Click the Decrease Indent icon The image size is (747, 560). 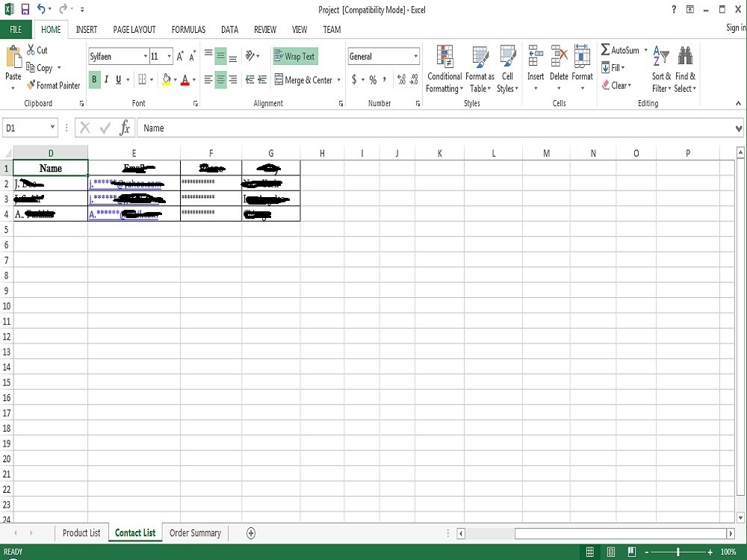click(249, 80)
